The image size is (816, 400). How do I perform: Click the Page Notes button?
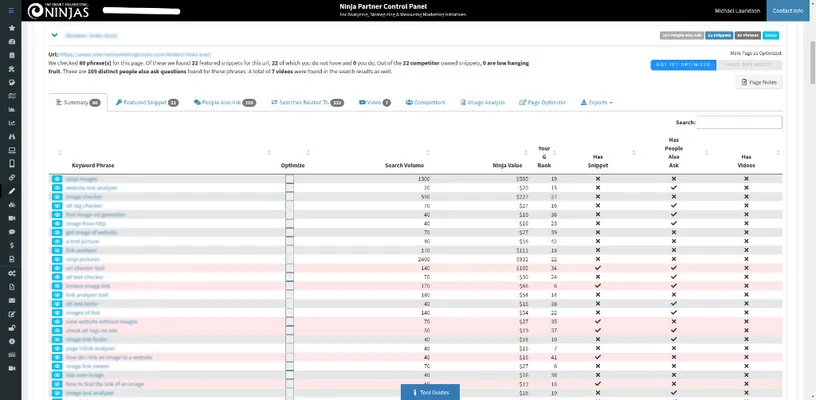tap(760, 83)
